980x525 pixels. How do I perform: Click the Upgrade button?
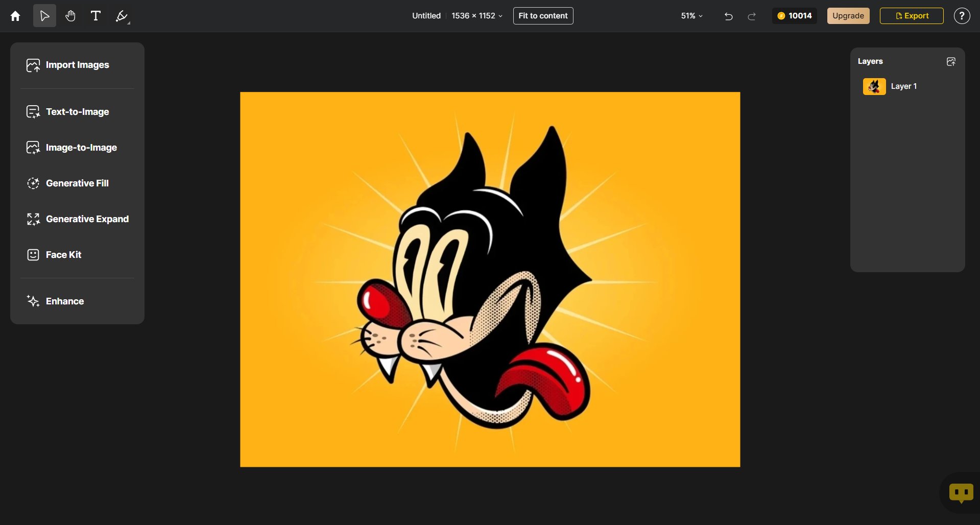[x=848, y=16]
